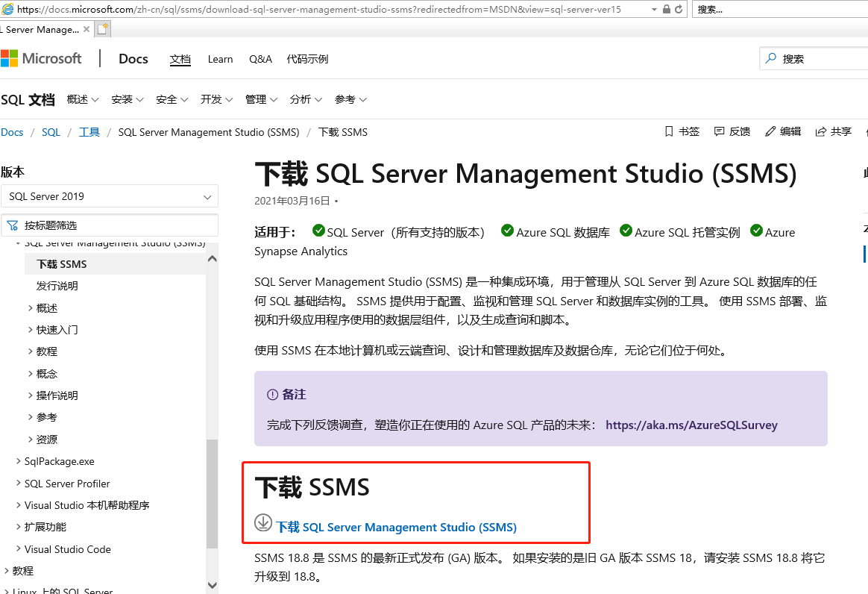Expand the 操作说明 tree node
The image size is (868, 594).
click(x=31, y=395)
